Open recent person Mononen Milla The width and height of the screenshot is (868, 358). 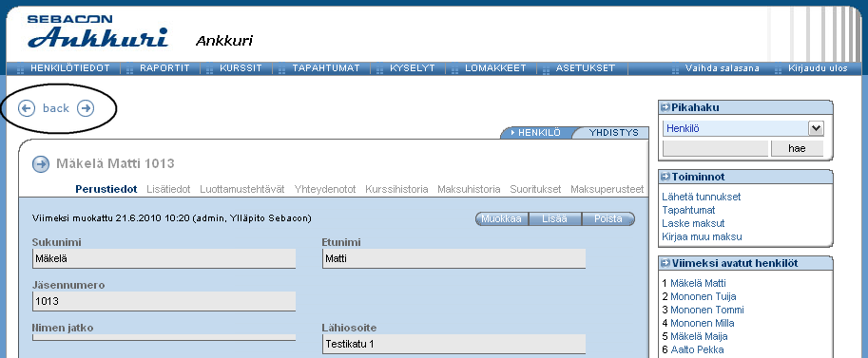click(703, 323)
